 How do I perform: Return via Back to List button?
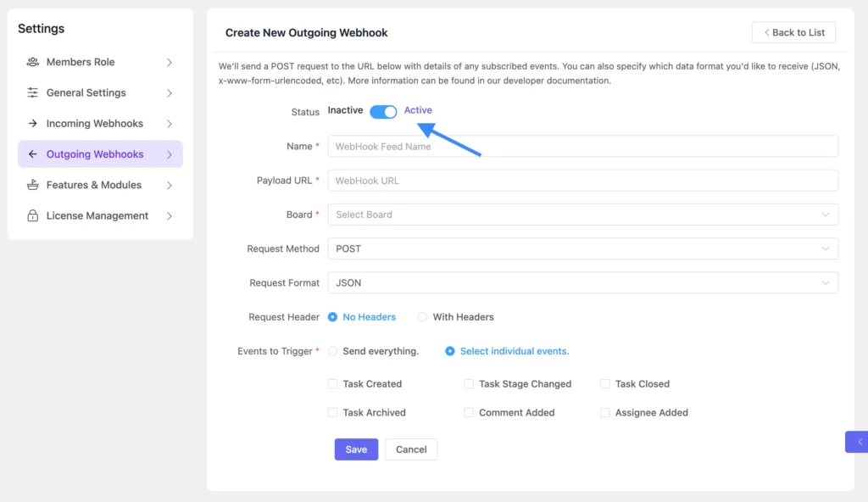tap(793, 32)
